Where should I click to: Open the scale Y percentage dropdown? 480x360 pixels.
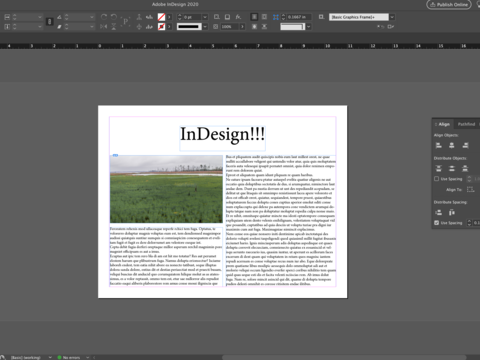[x=40, y=27]
